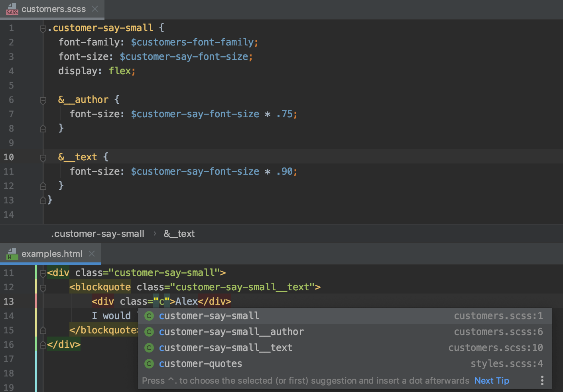563x392 pixels.
Task: Collapse the &__author block fold arrow
Action: pos(43,101)
